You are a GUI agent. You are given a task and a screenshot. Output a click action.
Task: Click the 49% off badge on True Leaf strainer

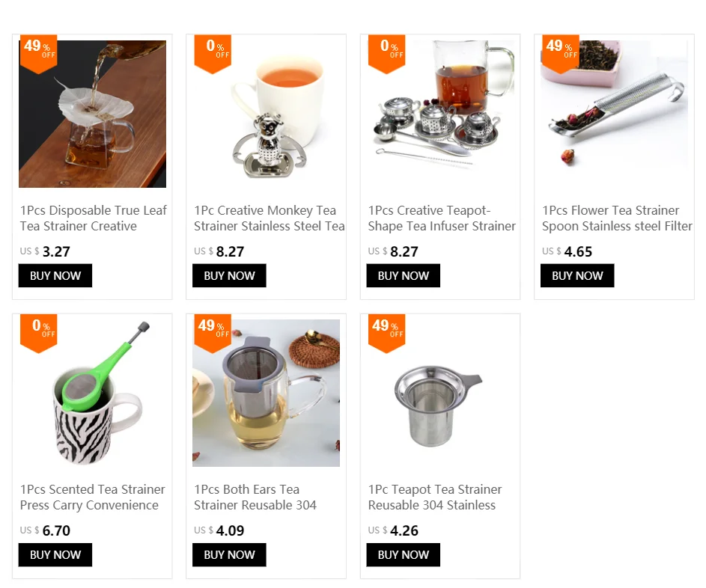click(x=39, y=54)
